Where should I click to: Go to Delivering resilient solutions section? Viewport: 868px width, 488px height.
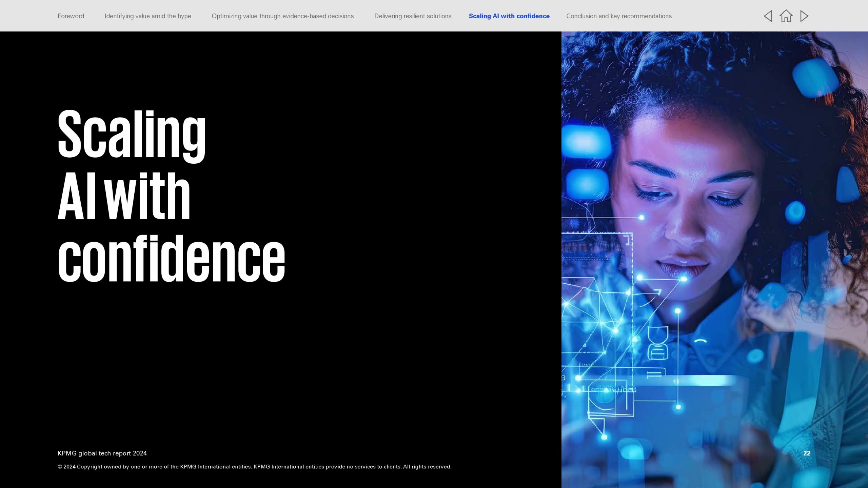[413, 16]
